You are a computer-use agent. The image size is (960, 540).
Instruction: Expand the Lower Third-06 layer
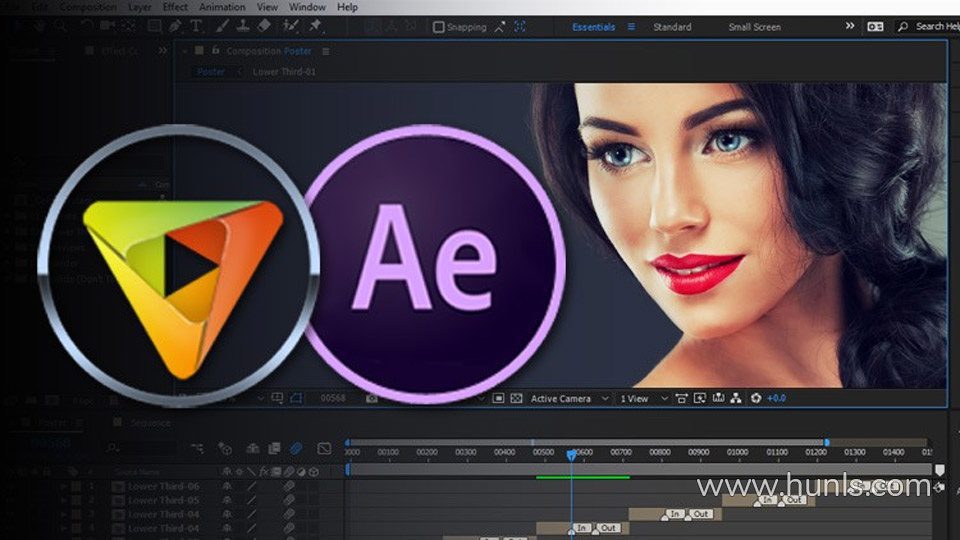click(x=63, y=486)
